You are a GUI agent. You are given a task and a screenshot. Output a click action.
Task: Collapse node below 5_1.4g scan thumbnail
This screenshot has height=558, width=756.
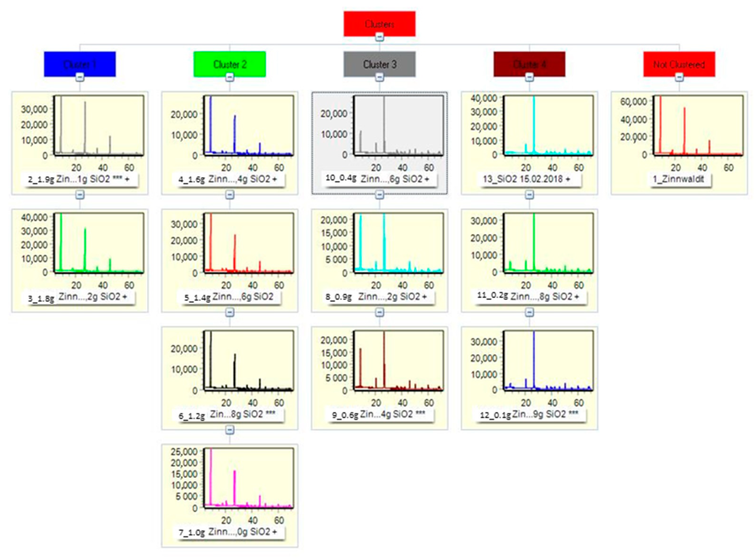(x=229, y=312)
